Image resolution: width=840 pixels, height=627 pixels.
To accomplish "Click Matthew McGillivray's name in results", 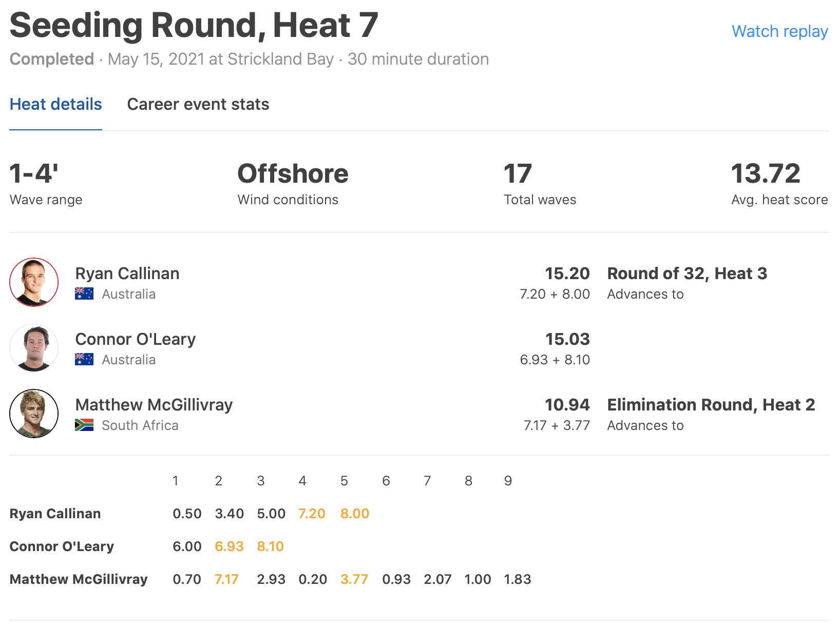I will coord(154,405).
